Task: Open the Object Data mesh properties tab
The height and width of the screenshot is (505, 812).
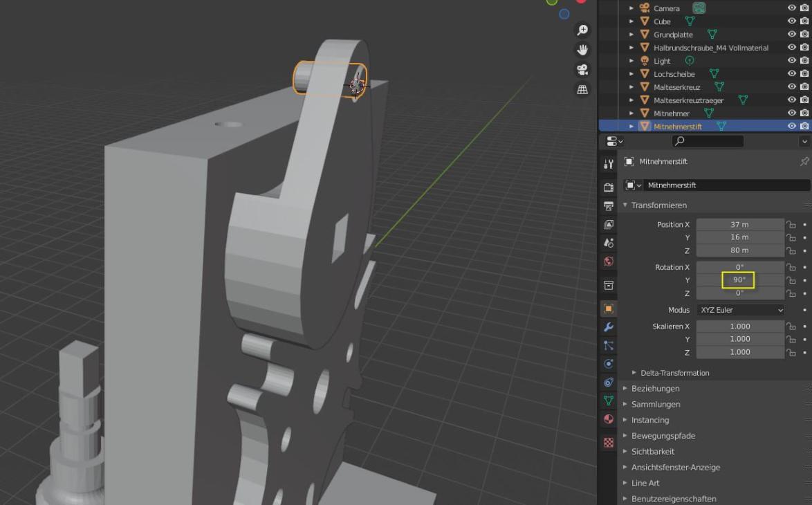Action: pos(609,401)
